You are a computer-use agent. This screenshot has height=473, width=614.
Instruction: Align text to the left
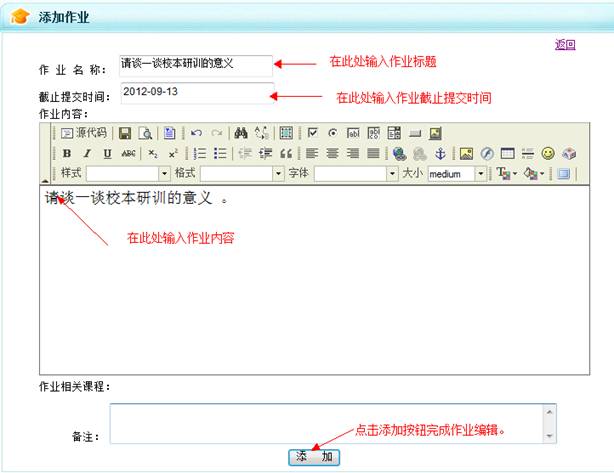312,153
